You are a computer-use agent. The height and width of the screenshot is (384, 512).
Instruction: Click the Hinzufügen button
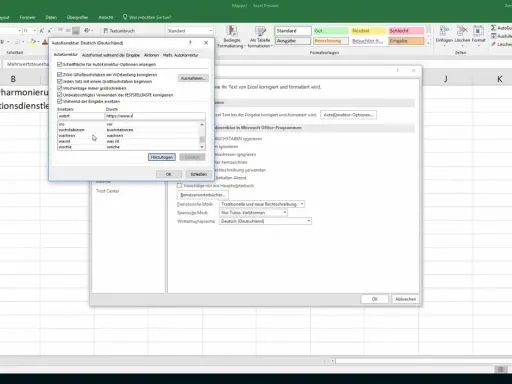(x=162, y=157)
